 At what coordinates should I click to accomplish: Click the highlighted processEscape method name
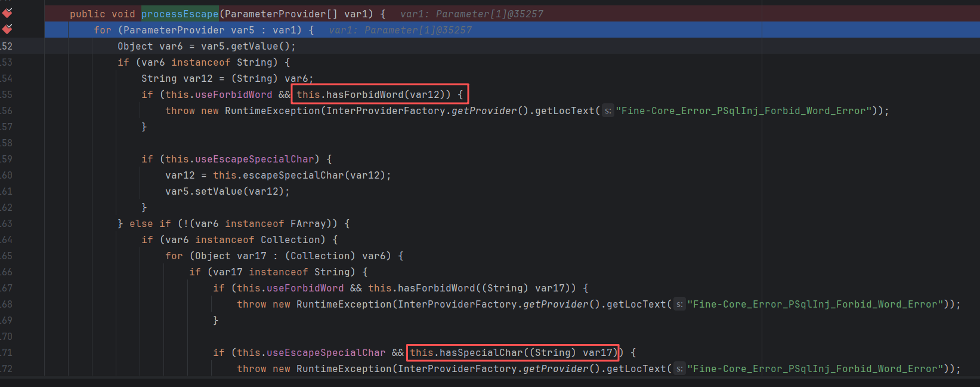180,14
